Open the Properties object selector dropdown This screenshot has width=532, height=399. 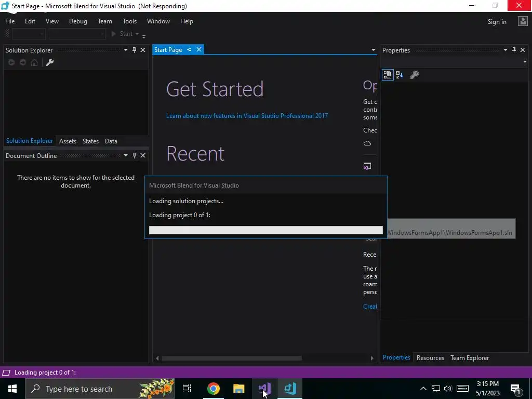tap(525, 62)
